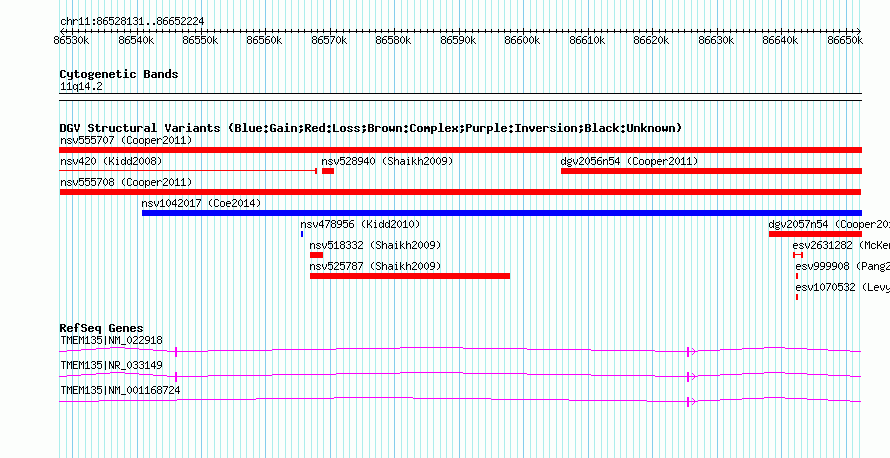890x458 pixels.
Task: Click the TMEM135|NM_022918 gene label
Action: [x=111, y=341]
